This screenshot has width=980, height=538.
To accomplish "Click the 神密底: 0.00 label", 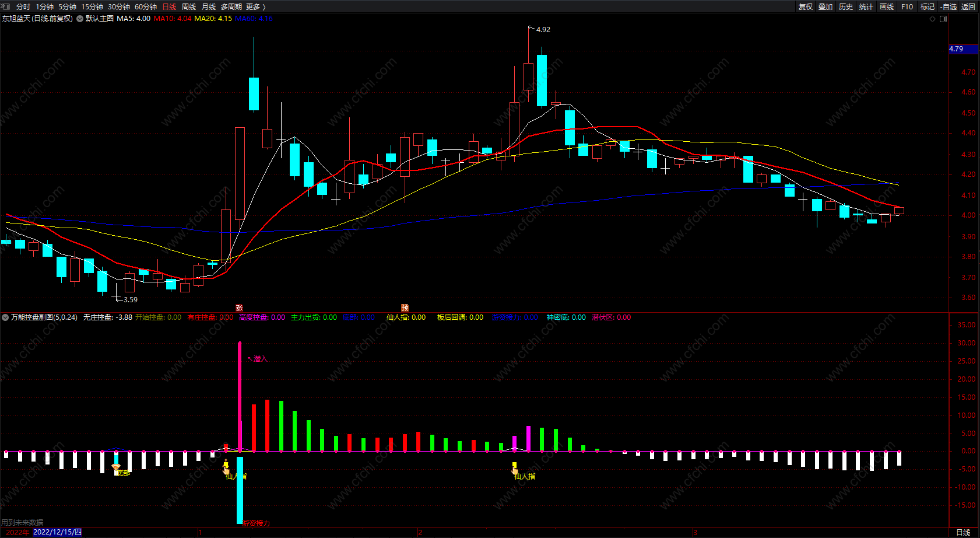I will pos(566,317).
